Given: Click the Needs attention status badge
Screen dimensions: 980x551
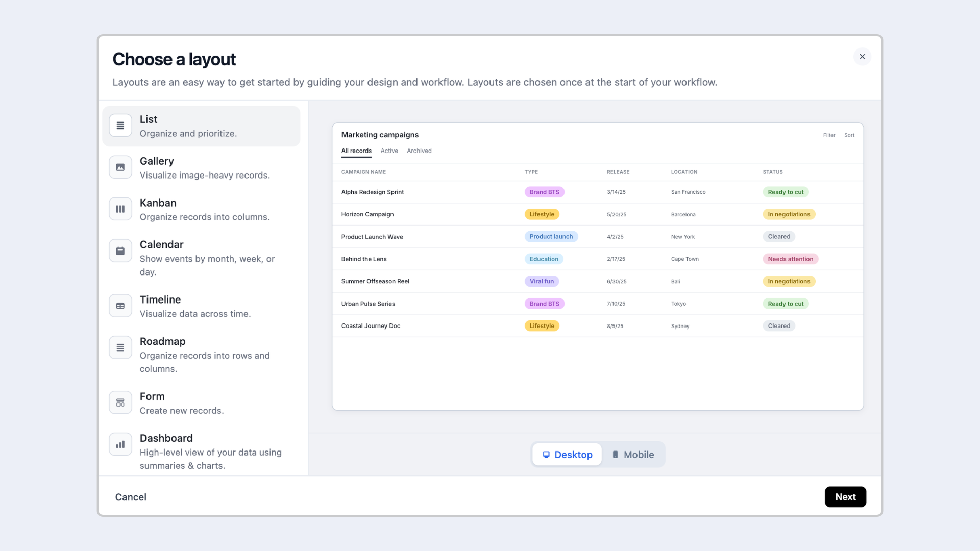Looking at the screenshot, I should point(790,259).
